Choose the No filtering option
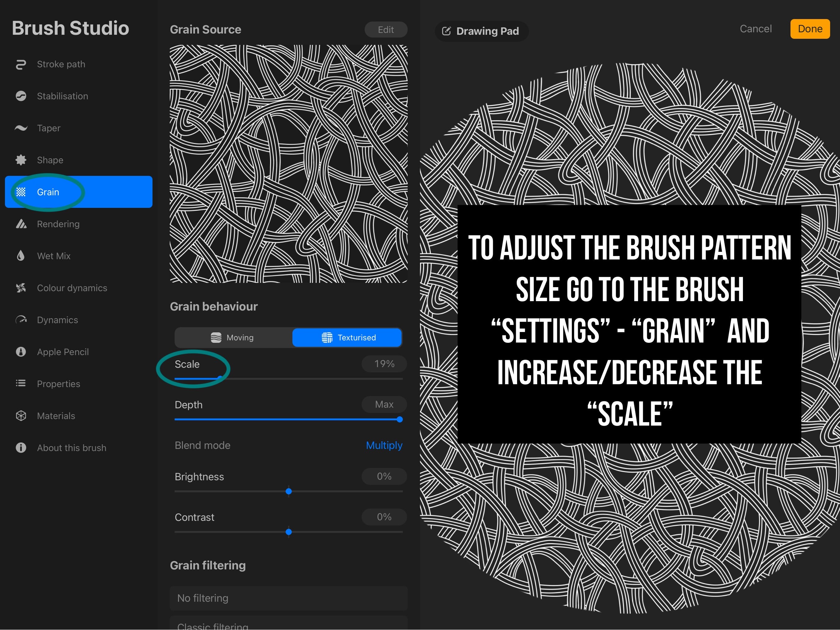 point(289,598)
